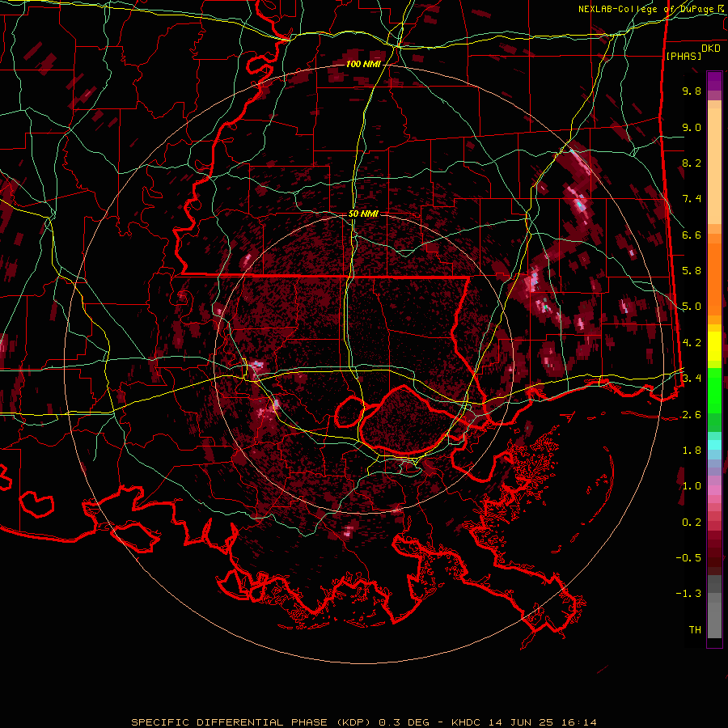The width and height of the screenshot is (728, 728).
Task: Click the 2.6 scale value
Action: point(692,415)
